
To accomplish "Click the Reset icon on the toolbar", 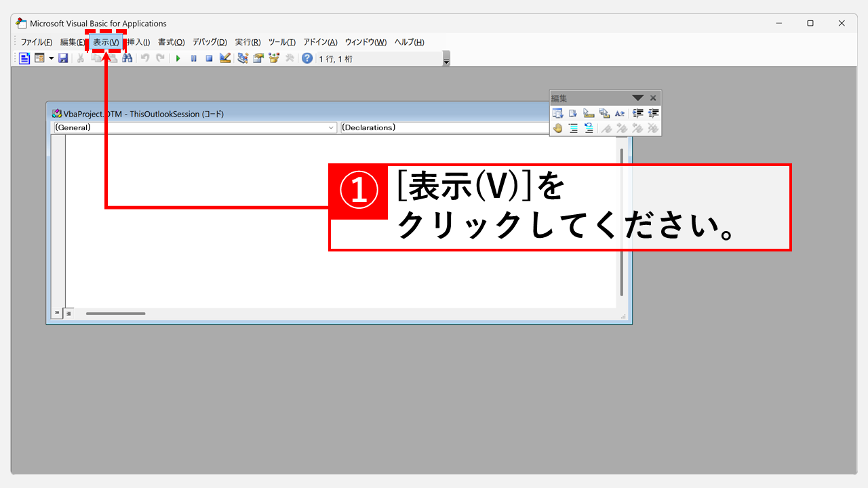I will click(x=210, y=58).
